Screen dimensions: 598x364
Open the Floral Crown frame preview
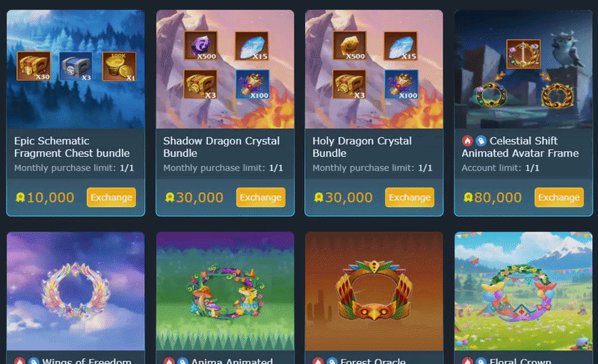point(523,291)
